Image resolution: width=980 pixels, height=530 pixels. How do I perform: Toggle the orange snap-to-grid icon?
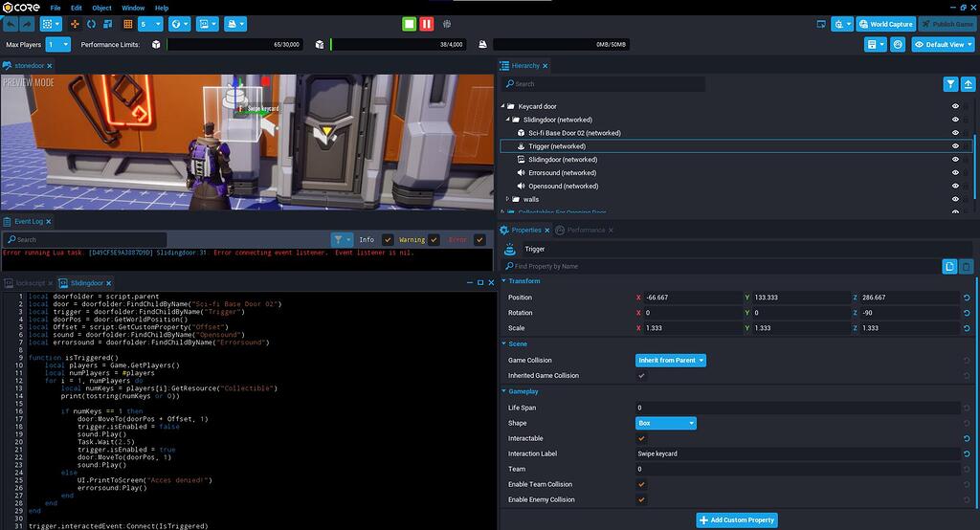(x=127, y=24)
